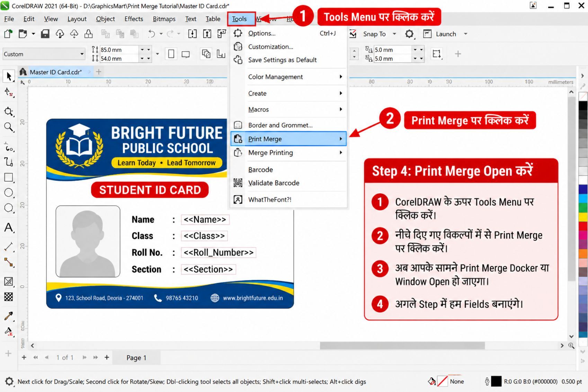Select the Connector tool

tap(9, 262)
